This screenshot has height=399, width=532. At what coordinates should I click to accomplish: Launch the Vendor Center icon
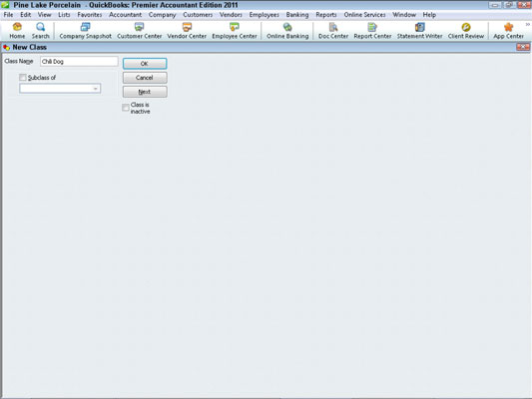(x=187, y=27)
